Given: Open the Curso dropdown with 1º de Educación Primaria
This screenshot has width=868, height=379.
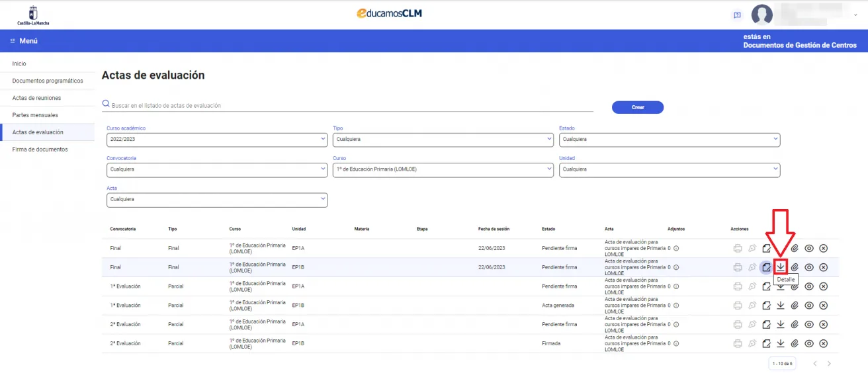Looking at the screenshot, I should click(x=443, y=169).
